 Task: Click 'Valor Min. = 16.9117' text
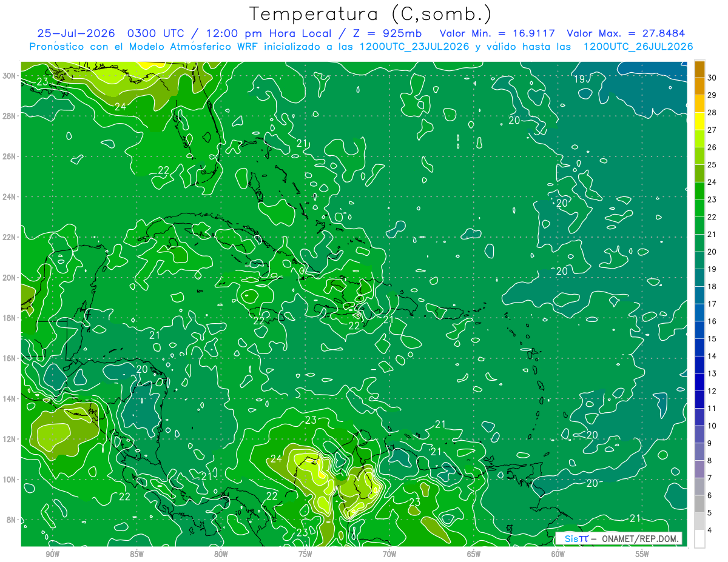tap(497, 33)
